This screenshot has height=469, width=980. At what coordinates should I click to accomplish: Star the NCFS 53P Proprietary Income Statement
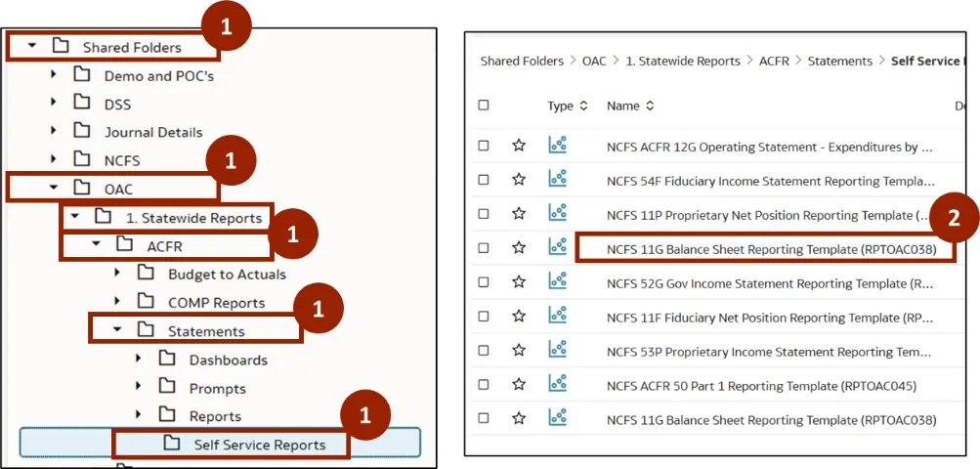pyautogui.click(x=519, y=350)
